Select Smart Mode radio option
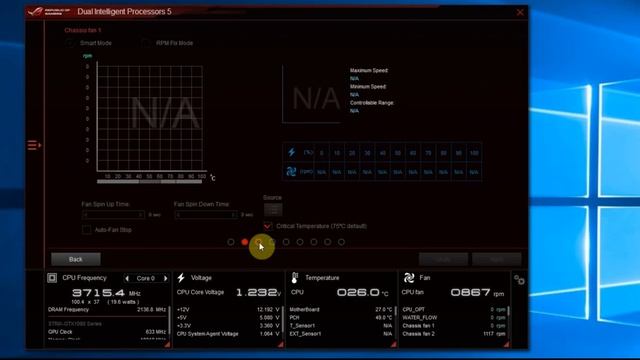640x360 pixels. 69,43
